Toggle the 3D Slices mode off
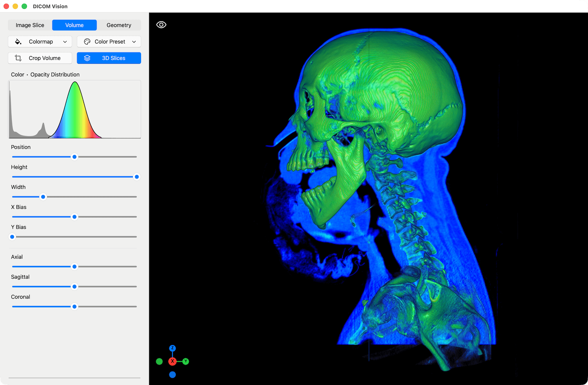The width and height of the screenshot is (588, 385). click(109, 58)
